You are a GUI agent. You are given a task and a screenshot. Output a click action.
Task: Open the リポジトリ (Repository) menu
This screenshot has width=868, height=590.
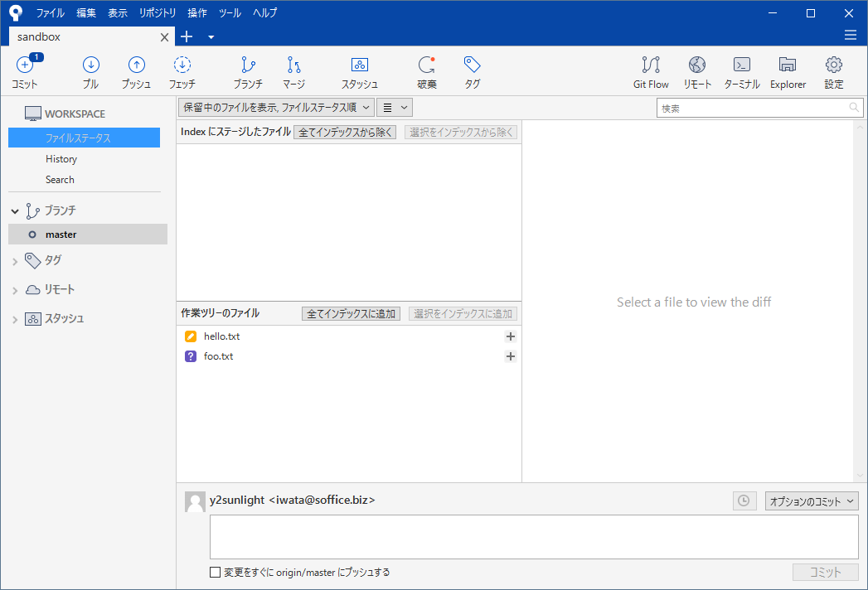158,13
